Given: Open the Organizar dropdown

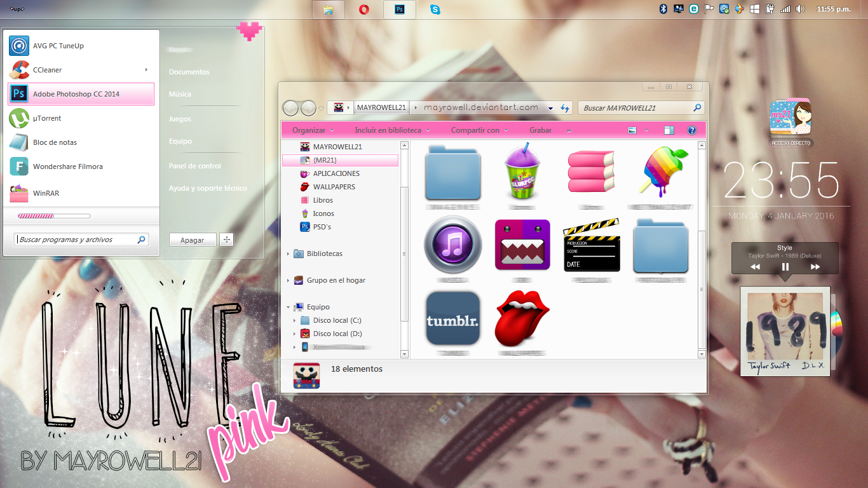Looking at the screenshot, I should [x=309, y=130].
